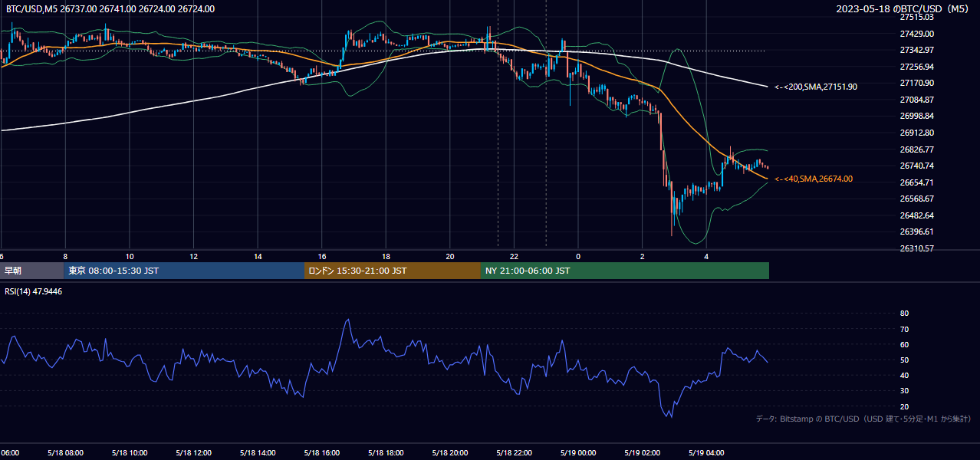This screenshot has width=980, height=460.
Task: Click the BTC/USD,M5 OHLC header text
Action: (110, 9)
